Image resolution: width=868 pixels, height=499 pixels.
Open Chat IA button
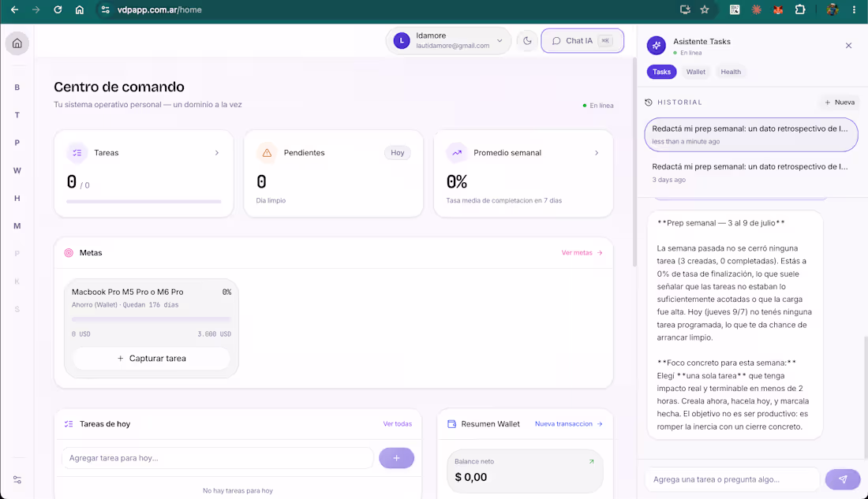(x=582, y=41)
